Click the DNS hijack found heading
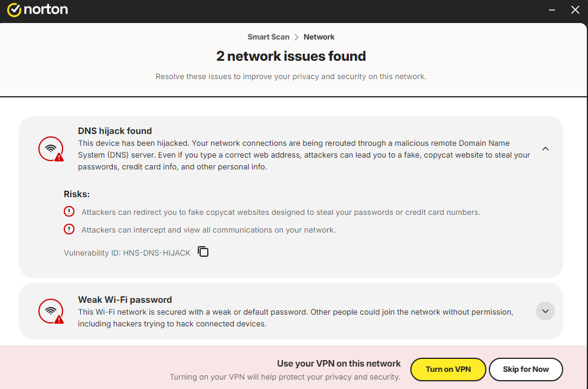 click(x=115, y=131)
